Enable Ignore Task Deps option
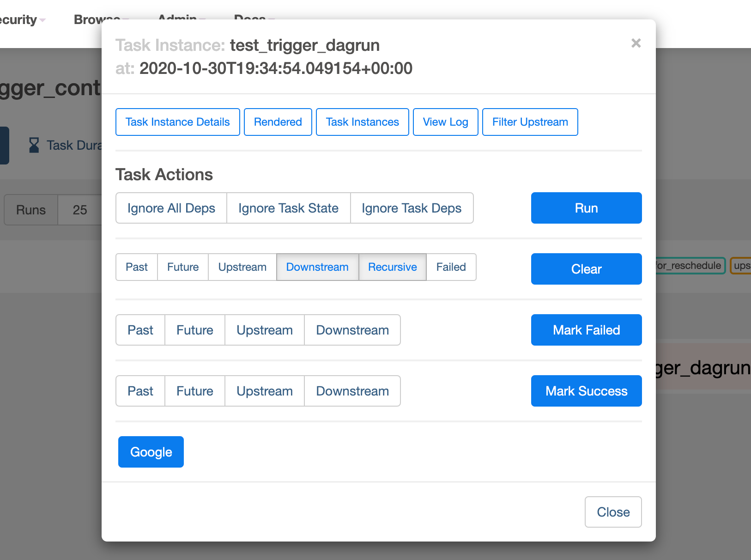Viewport: 751px width, 560px height. [412, 208]
